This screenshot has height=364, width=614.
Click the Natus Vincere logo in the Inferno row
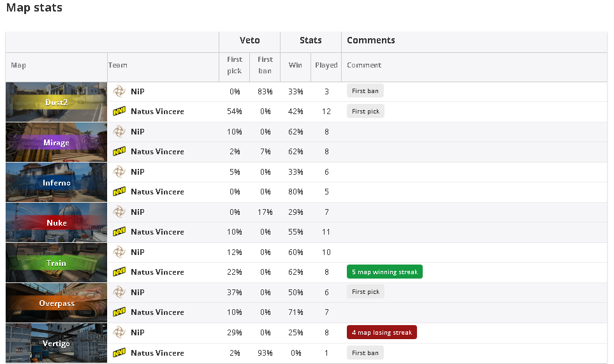[x=119, y=192]
